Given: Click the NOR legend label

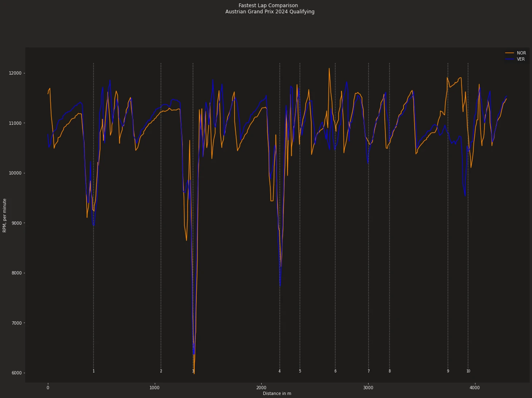Looking at the screenshot, I should [x=521, y=53].
